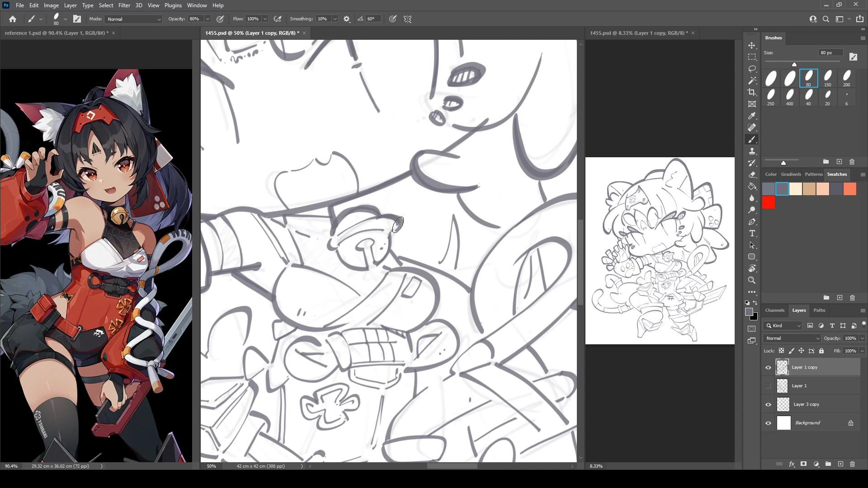The height and width of the screenshot is (488, 868).
Task: Hide the Background layer
Action: [768, 423]
